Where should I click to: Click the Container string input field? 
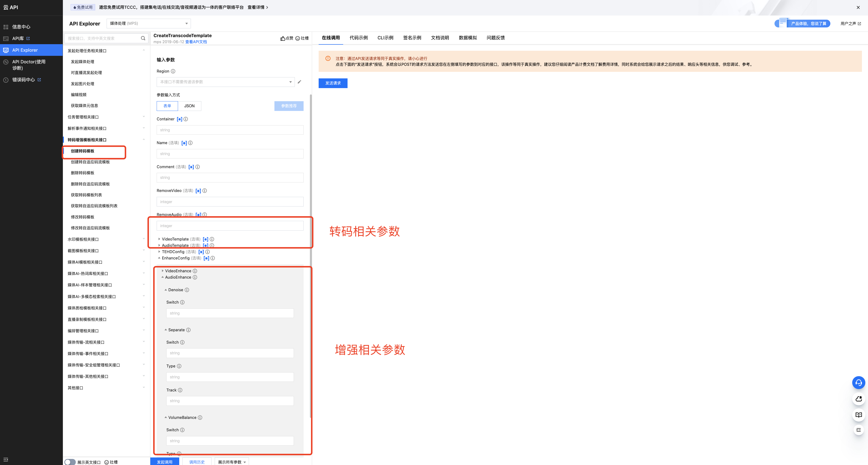tap(230, 130)
